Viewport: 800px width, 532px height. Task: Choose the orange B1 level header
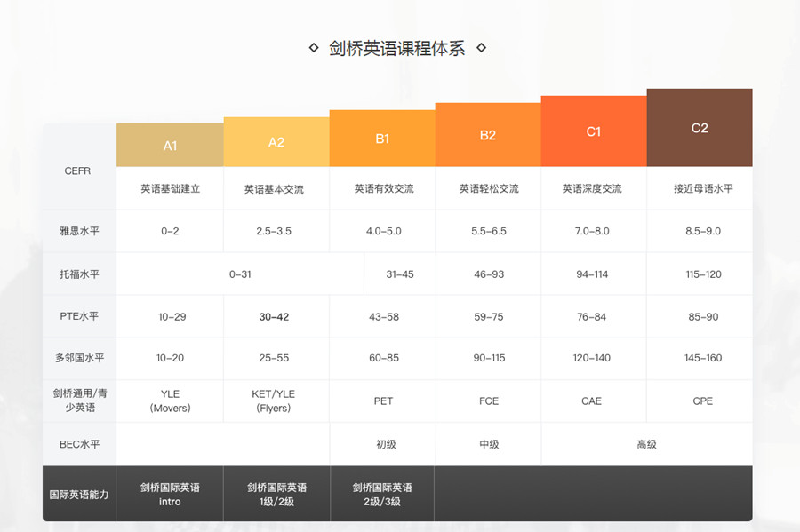pos(382,139)
